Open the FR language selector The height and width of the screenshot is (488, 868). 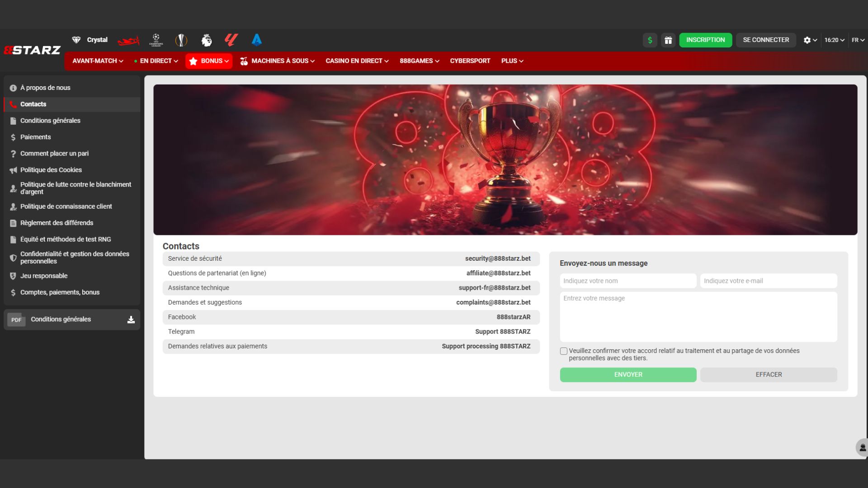pos(858,40)
